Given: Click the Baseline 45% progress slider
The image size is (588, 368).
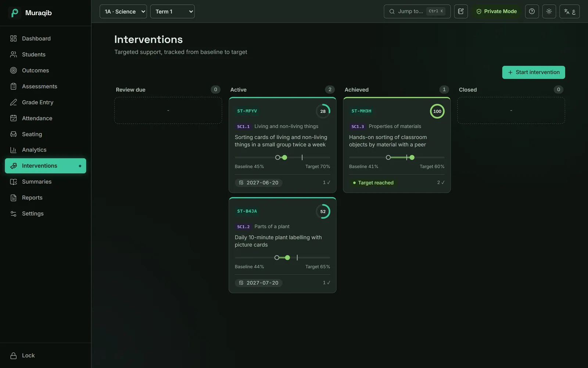Looking at the screenshot, I should point(283,158).
